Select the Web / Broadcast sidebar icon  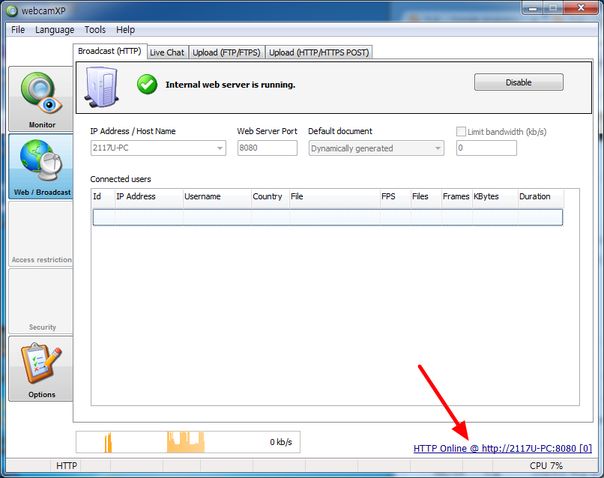coord(41,166)
